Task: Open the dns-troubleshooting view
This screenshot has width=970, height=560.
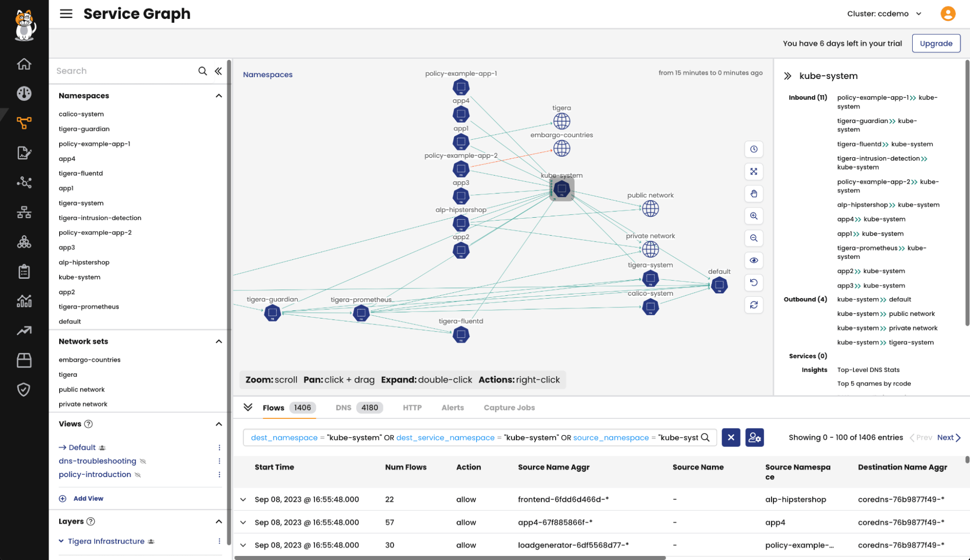Action: pyautogui.click(x=98, y=461)
